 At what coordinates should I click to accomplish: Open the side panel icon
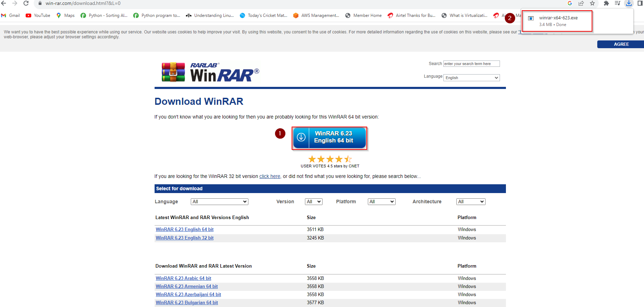[x=640, y=3]
